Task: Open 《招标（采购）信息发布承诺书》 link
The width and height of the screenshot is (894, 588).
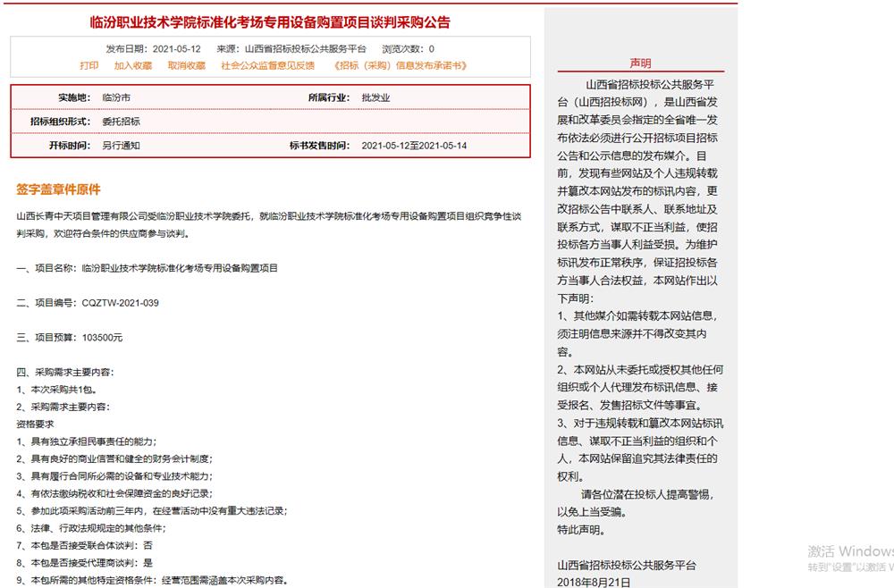Action: click(399, 65)
